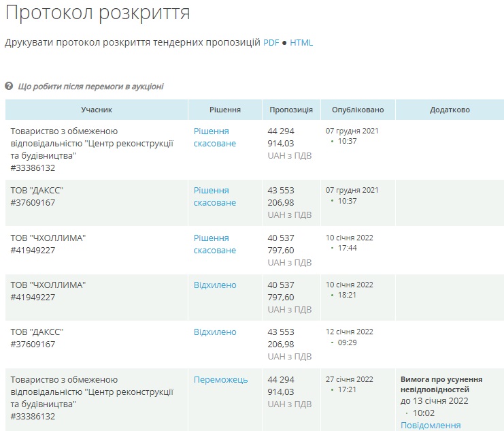Open the PDF version of the protocol
Image resolution: width=504 pixels, height=431 pixels.
tap(271, 42)
